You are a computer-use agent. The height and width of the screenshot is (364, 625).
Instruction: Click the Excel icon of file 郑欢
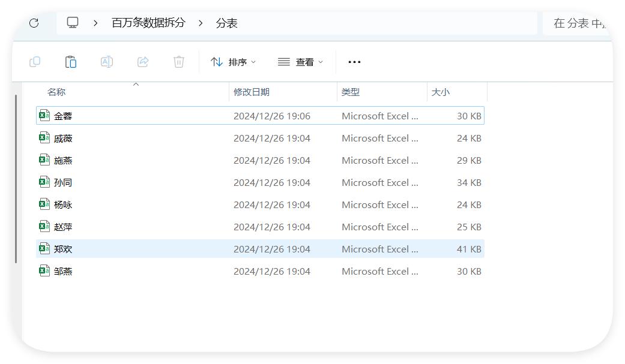(44, 248)
